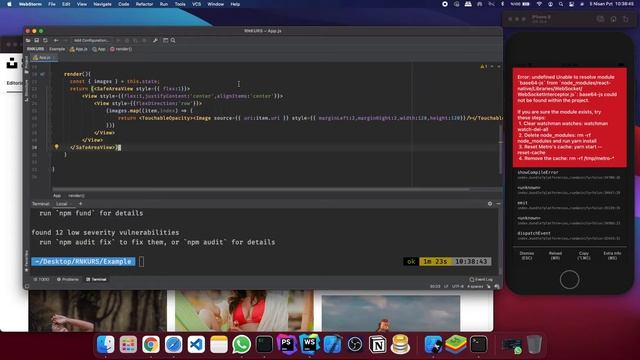Open the Code menu
This screenshot has height=360, width=640.
click(124, 4)
